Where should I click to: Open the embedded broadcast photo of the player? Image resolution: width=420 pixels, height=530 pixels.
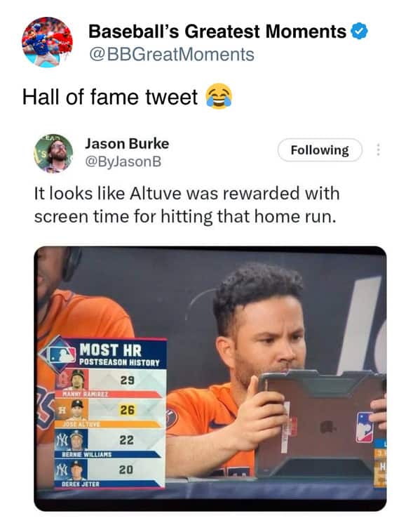(210, 378)
